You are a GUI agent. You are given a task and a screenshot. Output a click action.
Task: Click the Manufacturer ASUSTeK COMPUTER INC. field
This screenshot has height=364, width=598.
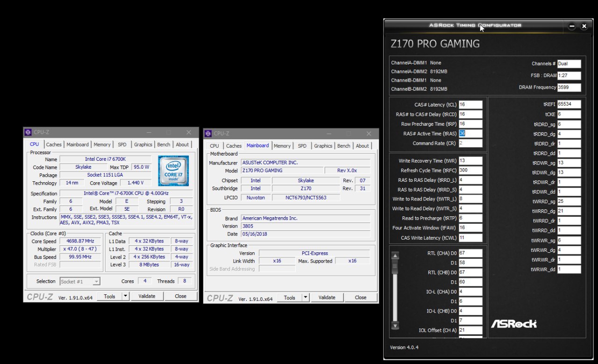[306, 163]
